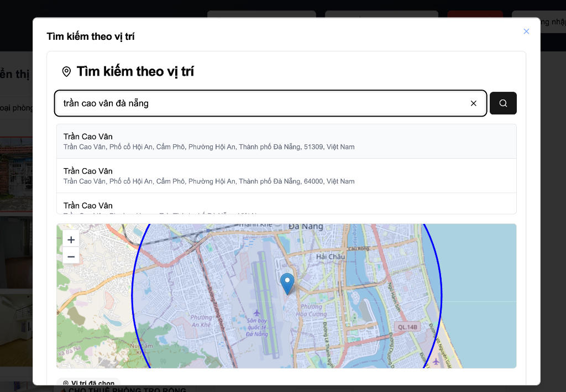Image resolution: width=566 pixels, height=392 pixels.
Task: Click the pin icon in Vị trí đã chọn badge
Action: click(x=66, y=383)
